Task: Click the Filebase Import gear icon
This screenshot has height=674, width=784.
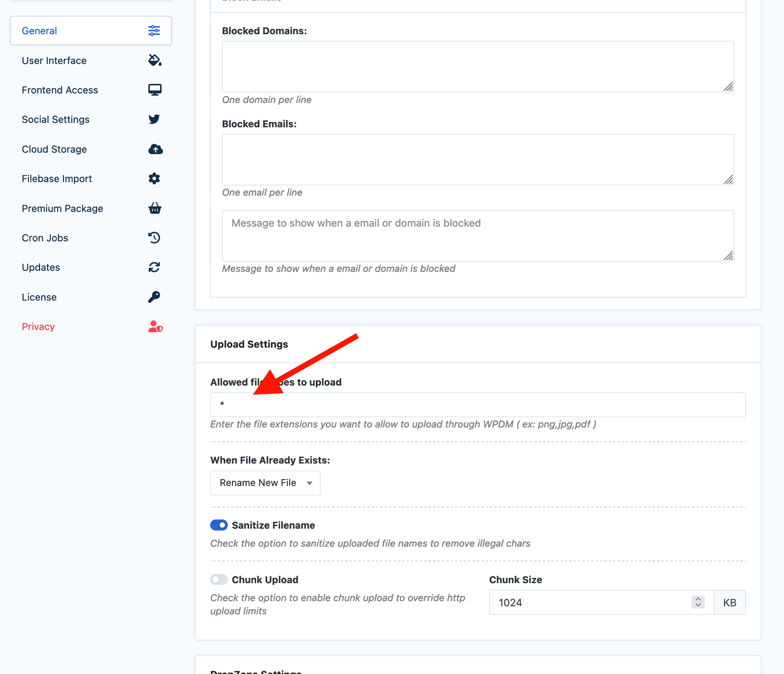Action: (154, 178)
